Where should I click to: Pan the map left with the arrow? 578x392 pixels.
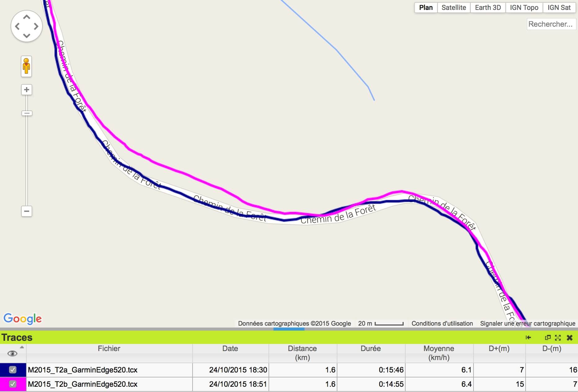tap(17, 26)
